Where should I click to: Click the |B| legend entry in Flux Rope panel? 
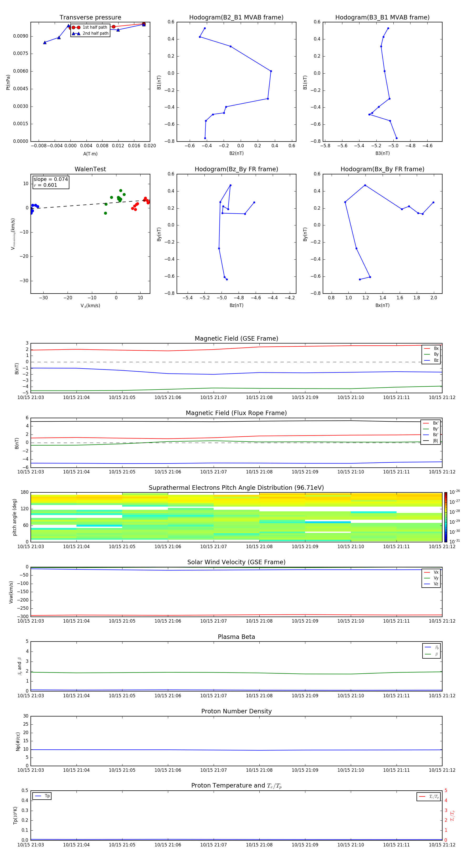[431, 441]
